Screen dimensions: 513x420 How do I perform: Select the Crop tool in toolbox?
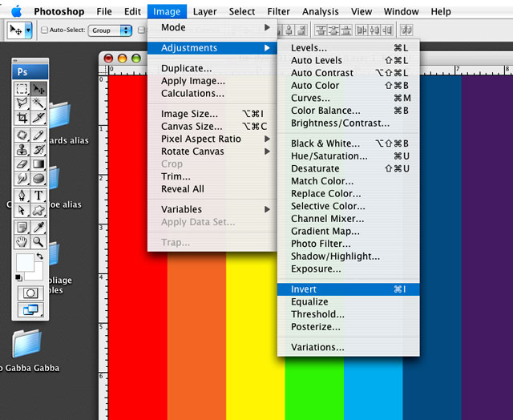(22, 118)
